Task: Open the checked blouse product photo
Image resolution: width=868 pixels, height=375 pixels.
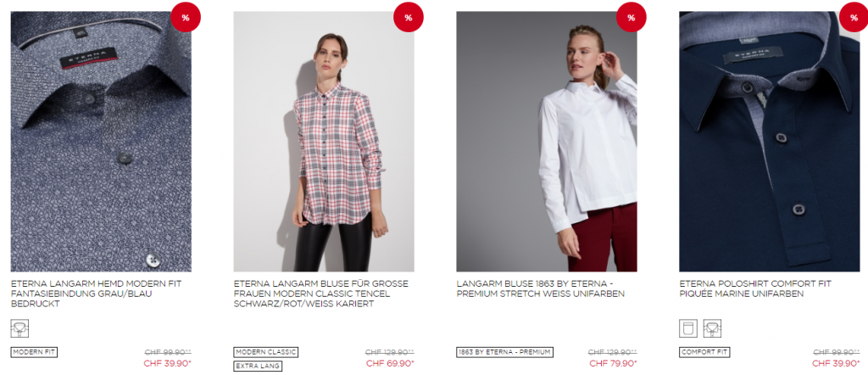Action: point(324,141)
